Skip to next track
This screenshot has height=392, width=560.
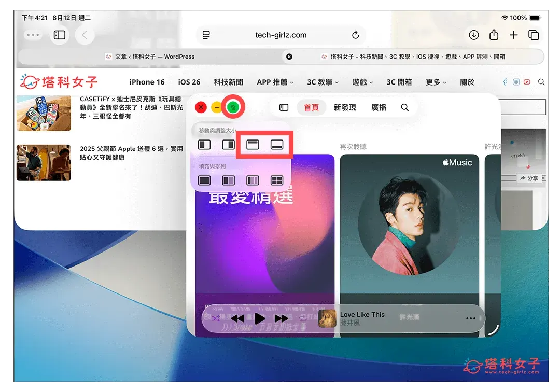(281, 318)
